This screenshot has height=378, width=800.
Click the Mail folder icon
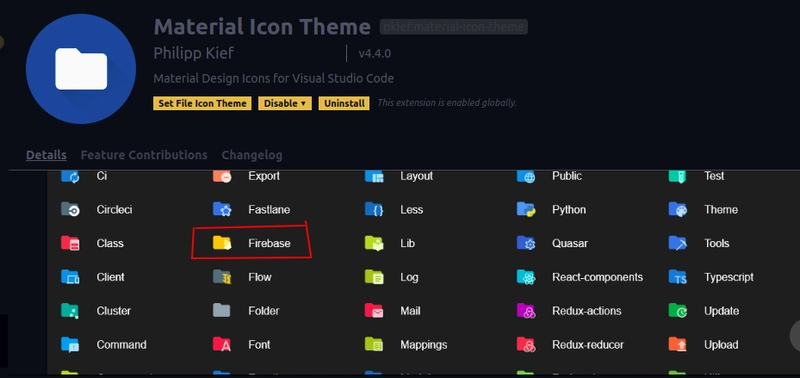click(374, 311)
